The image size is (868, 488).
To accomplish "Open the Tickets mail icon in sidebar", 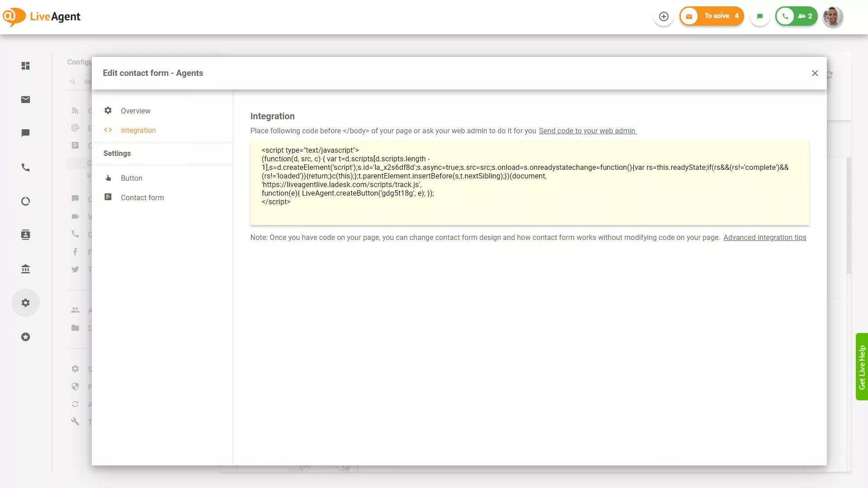I will point(26,99).
